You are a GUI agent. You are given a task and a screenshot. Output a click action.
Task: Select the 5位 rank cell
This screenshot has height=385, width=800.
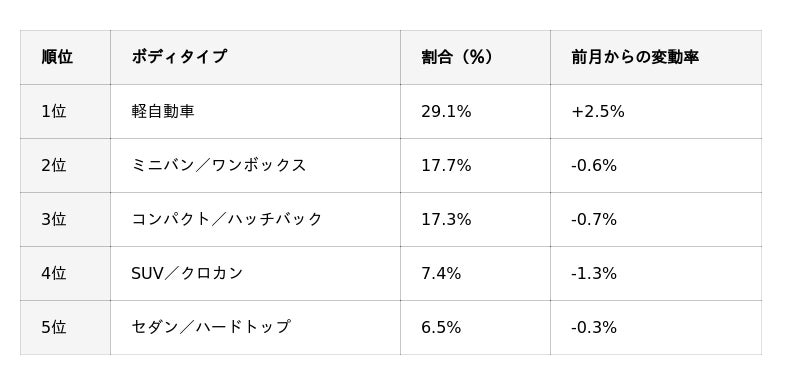coord(65,327)
